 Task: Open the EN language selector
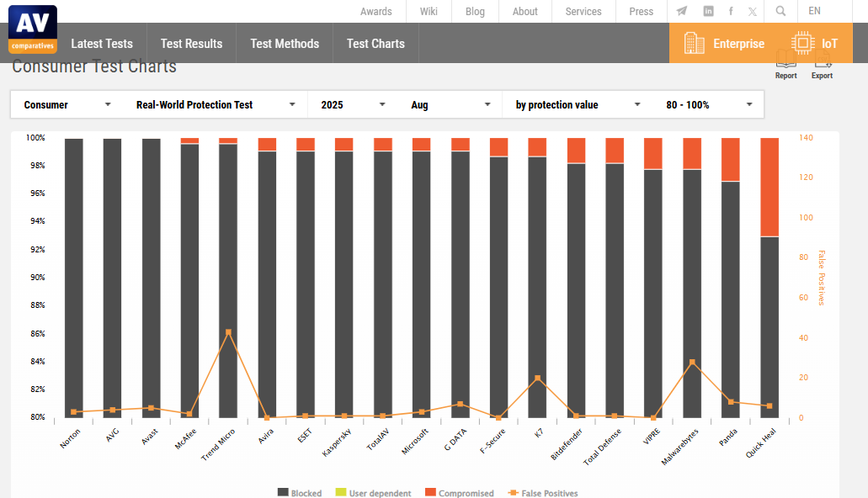coord(814,11)
